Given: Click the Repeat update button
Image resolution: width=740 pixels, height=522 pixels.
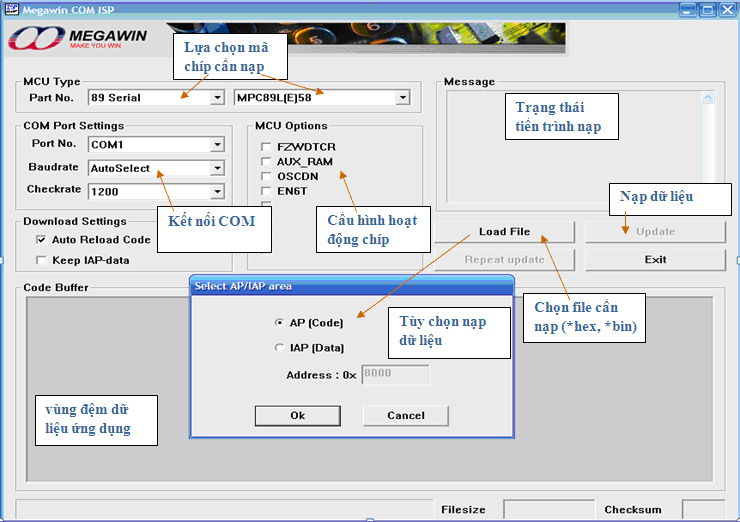Looking at the screenshot, I should tap(505, 260).
